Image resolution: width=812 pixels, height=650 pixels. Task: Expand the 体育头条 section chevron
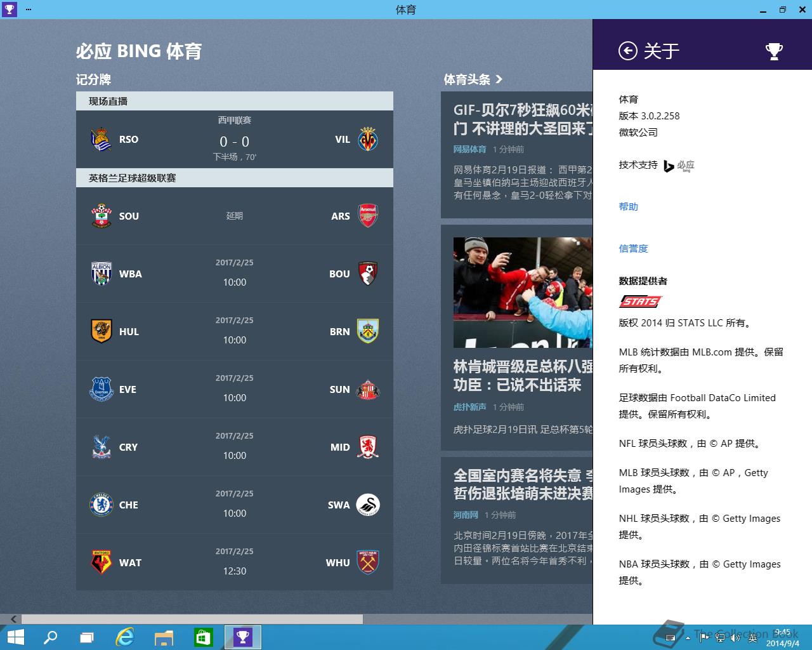click(x=499, y=79)
